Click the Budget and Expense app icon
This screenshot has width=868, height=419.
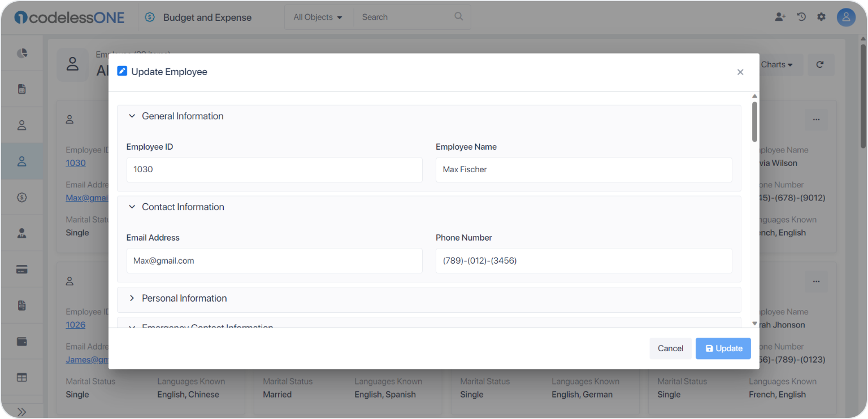click(x=150, y=18)
